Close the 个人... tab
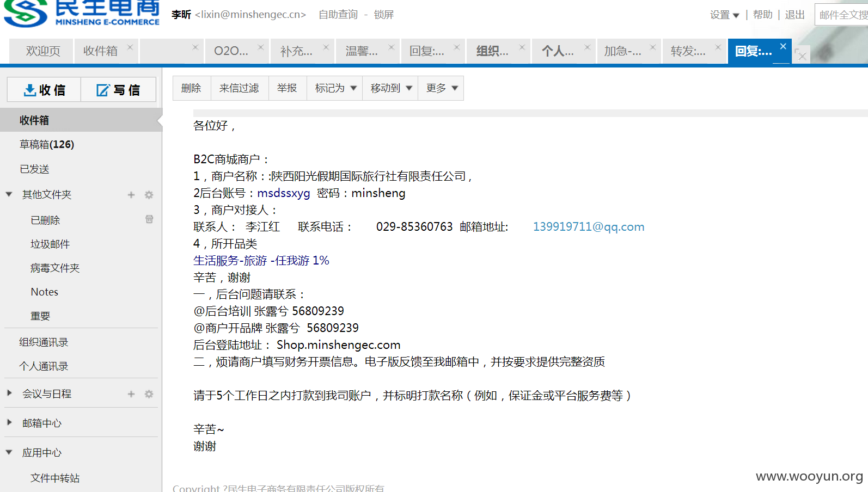 (588, 47)
